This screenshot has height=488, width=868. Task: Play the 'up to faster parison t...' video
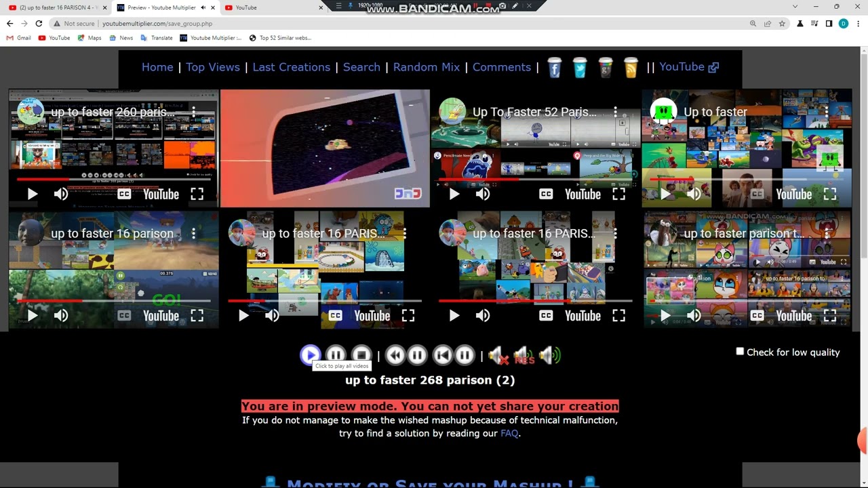coord(665,316)
